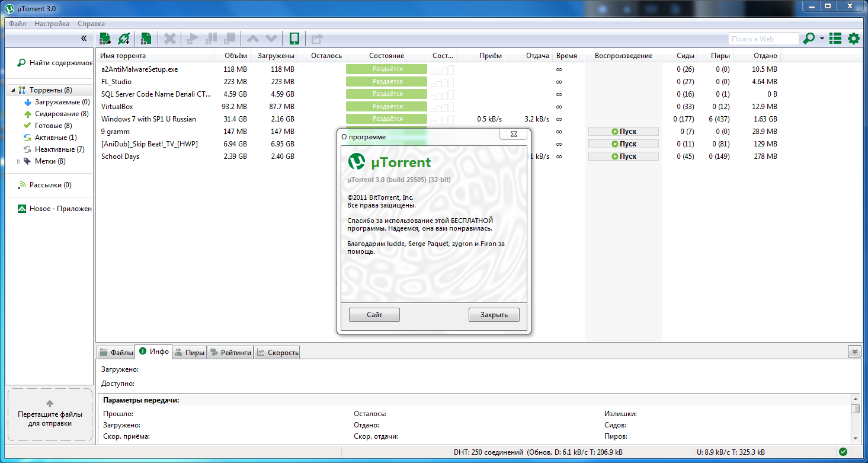
Task: Sort by Объём column header
Action: [x=232, y=56]
